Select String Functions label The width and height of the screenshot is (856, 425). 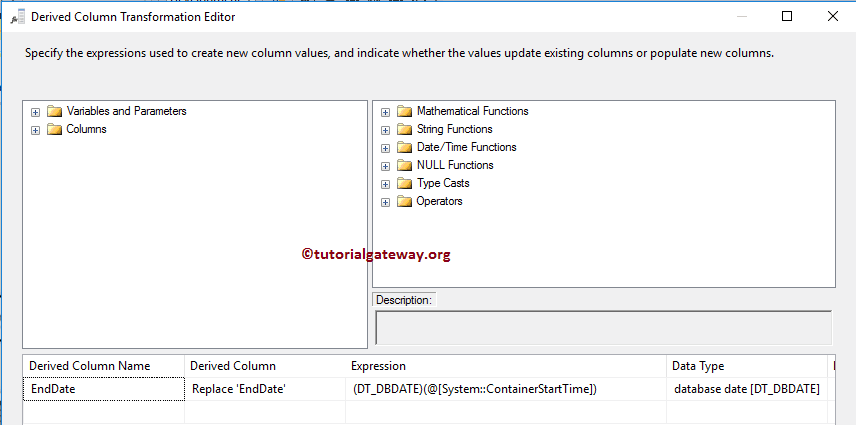[454, 129]
